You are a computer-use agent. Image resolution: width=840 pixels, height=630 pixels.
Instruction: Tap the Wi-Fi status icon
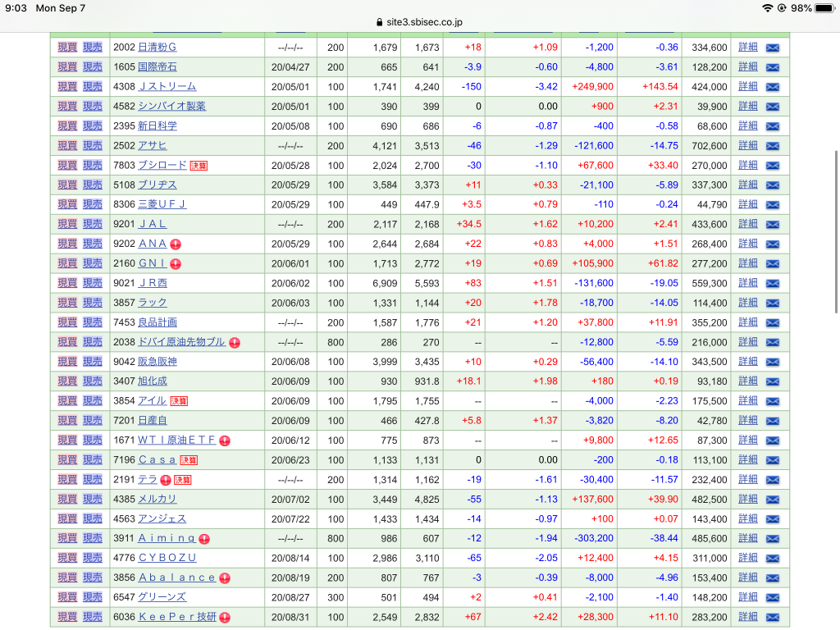click(x=767, y=8)
